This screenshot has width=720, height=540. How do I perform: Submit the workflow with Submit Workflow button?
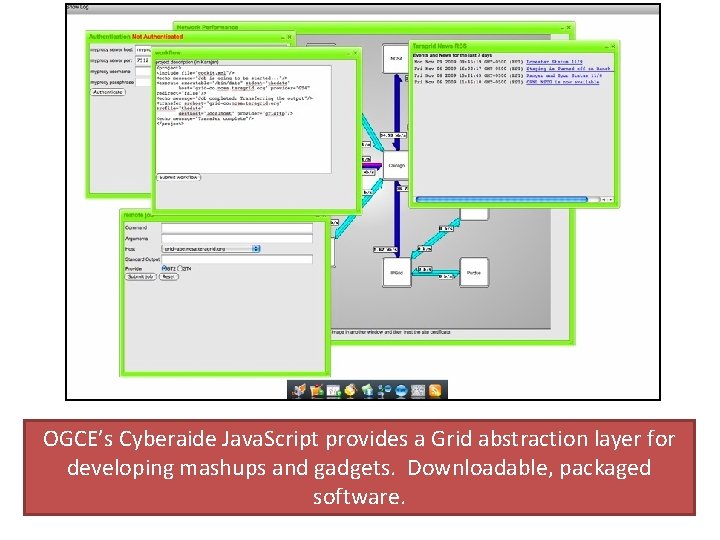[x=179, y=177]
